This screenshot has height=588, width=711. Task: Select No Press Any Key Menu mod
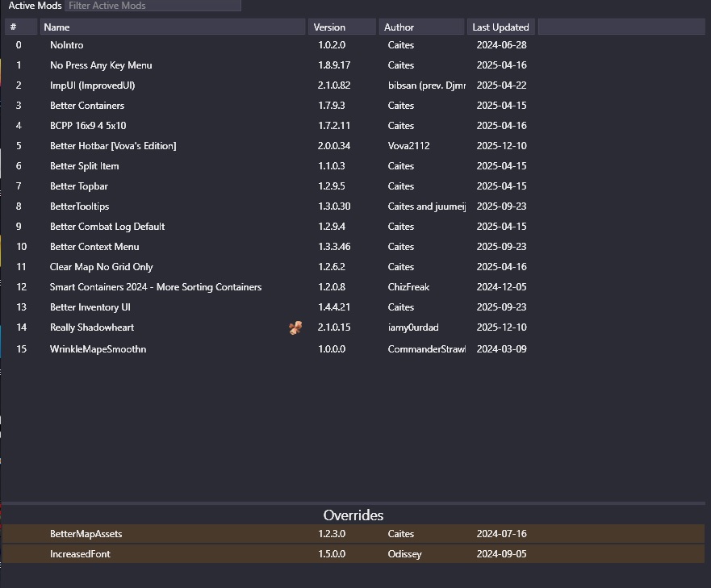(353, 65)
